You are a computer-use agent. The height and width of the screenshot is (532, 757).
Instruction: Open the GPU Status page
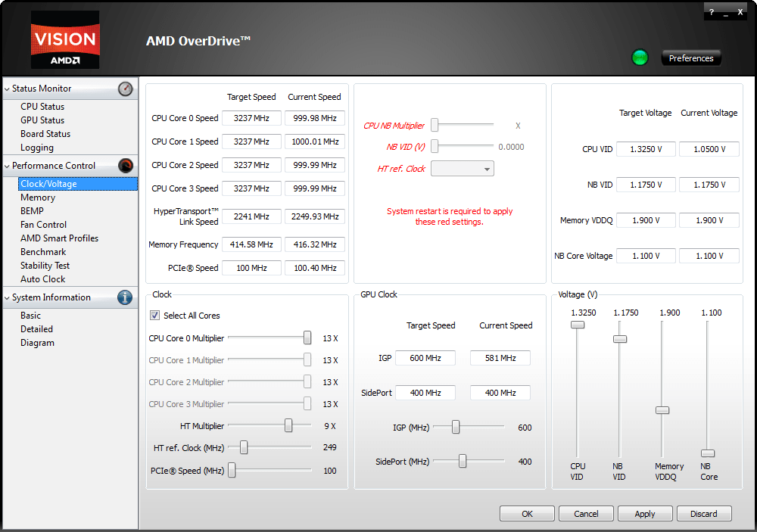(x=42, y=120)
